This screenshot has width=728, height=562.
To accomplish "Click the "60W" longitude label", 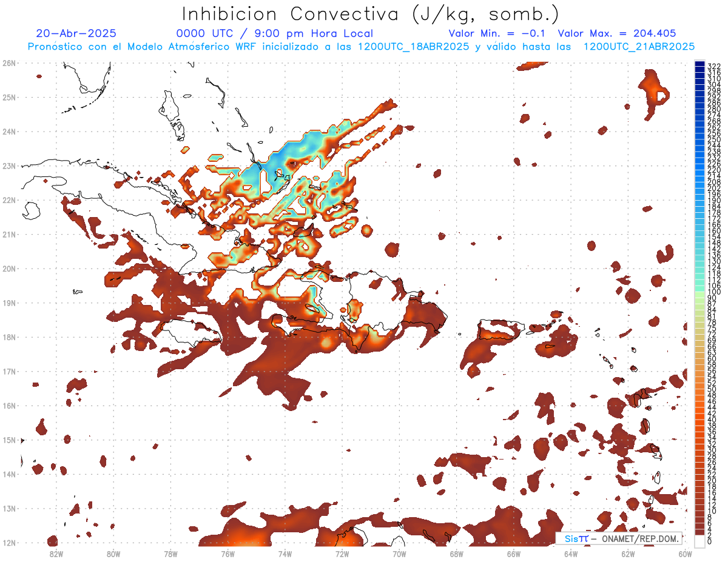I will coord(685,553).
